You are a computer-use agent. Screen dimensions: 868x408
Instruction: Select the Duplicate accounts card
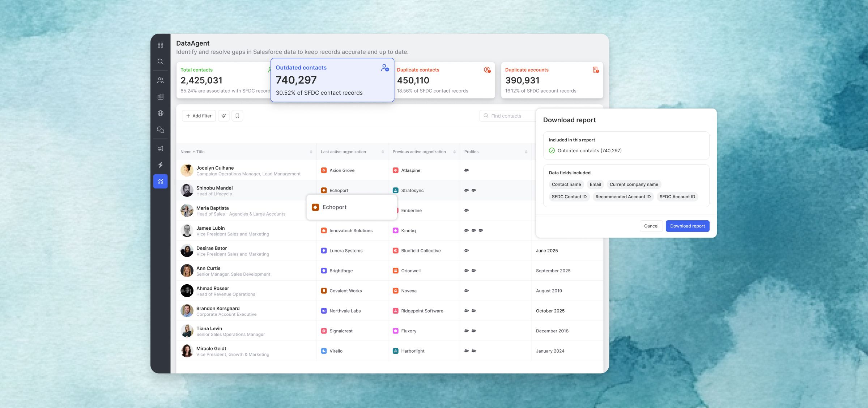552,80
